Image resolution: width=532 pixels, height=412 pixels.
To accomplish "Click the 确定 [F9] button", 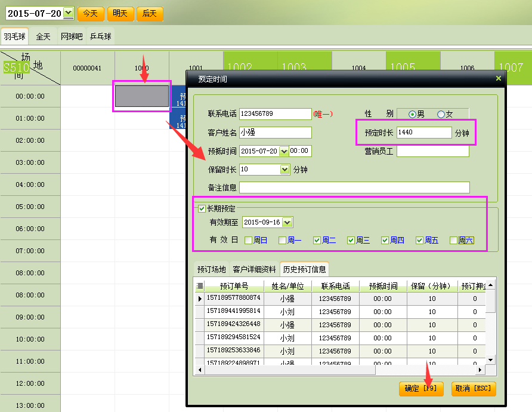I will point(421,389).
